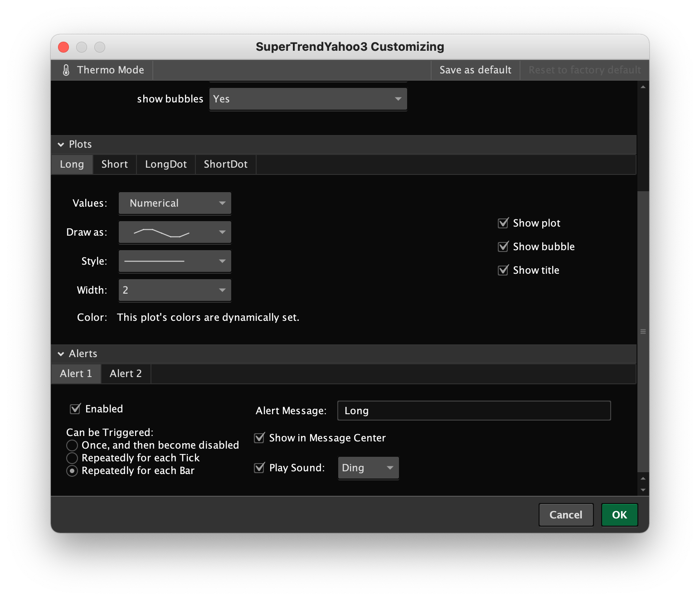Collapse the Alerts section chevron

pos(61,354)
